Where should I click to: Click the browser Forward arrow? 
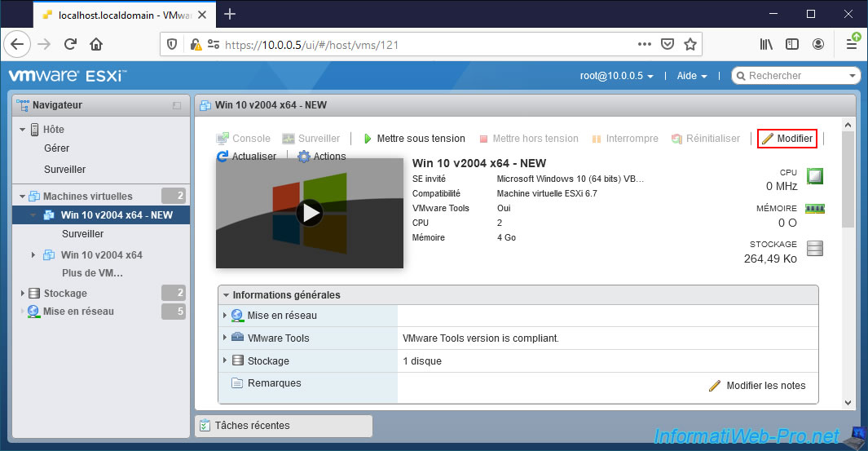(44, 44)
